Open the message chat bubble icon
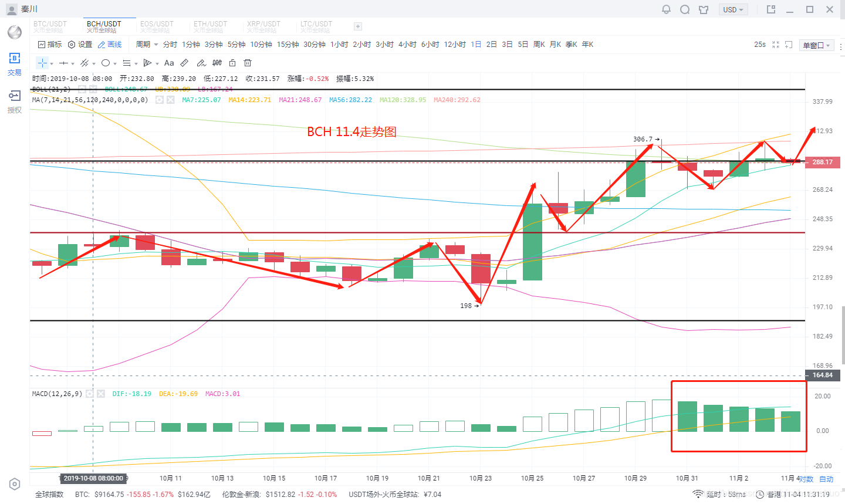The image size is (845, 504). pos(685,9)
